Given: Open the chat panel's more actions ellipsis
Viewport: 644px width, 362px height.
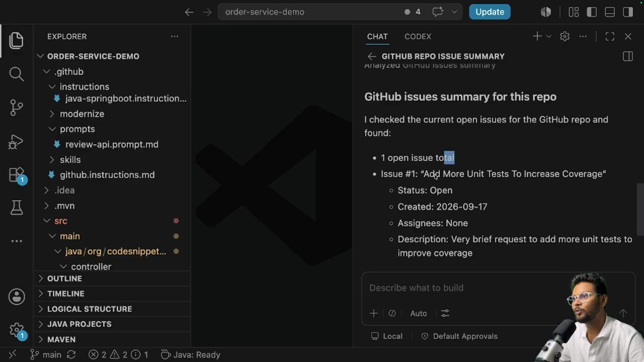Looking at the screenshot, I should tap(583, 36).
